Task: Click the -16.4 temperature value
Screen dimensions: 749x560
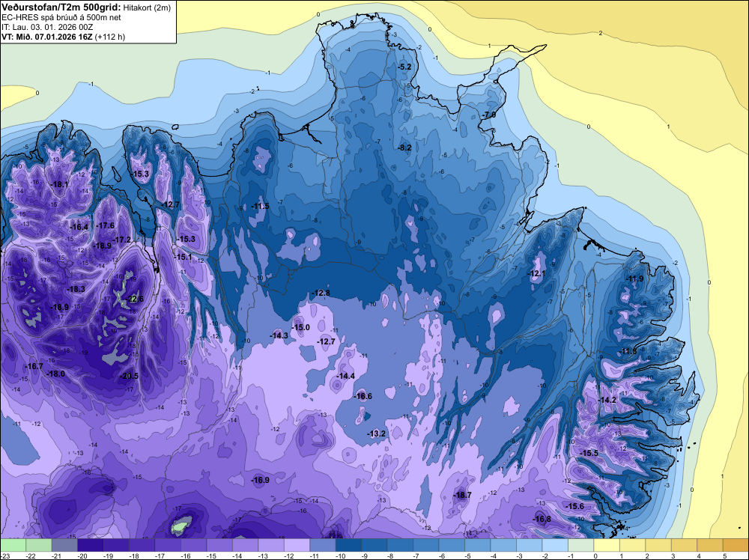Action: coord(79,228)
